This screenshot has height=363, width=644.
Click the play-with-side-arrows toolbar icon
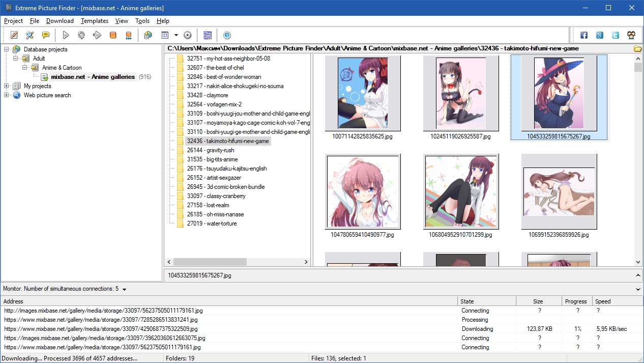97,35
